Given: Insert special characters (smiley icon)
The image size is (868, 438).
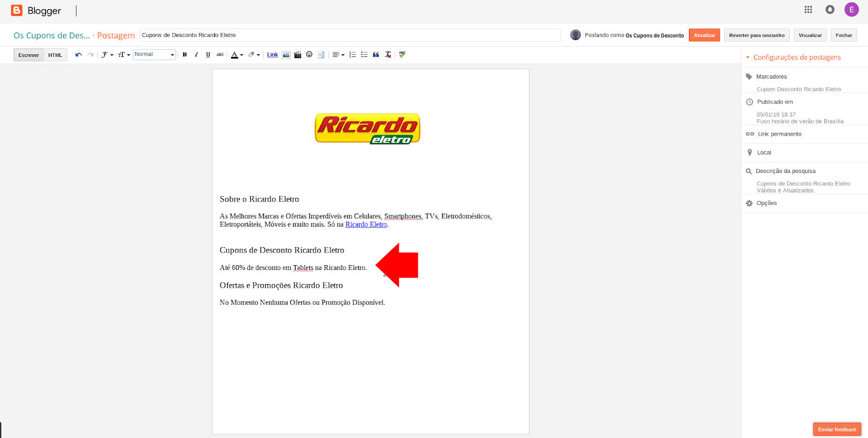Looking at the screenshot, I should (x=309, y=54).
